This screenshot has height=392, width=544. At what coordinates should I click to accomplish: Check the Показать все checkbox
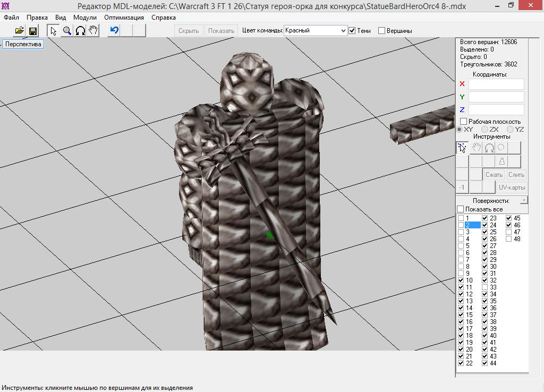[x=461, y=209]
